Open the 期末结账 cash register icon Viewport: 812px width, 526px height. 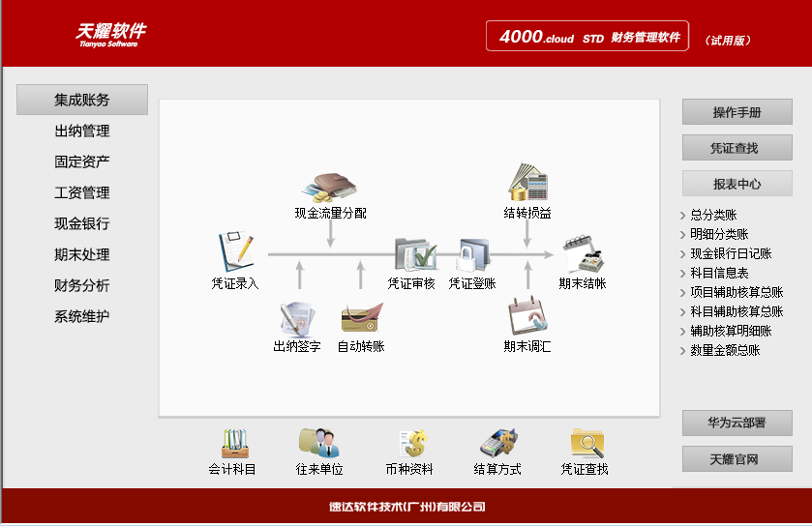click(584, 253)
